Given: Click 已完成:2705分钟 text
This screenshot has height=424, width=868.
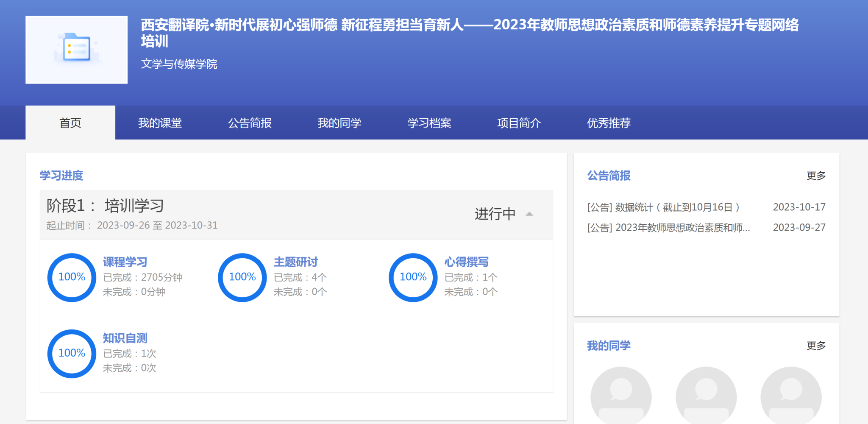Looking at the screenshot, I should click(143, 277).
